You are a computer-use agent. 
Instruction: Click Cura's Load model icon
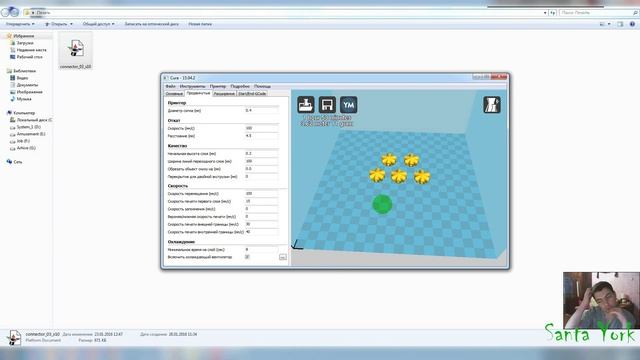click(x=306, y=105)
